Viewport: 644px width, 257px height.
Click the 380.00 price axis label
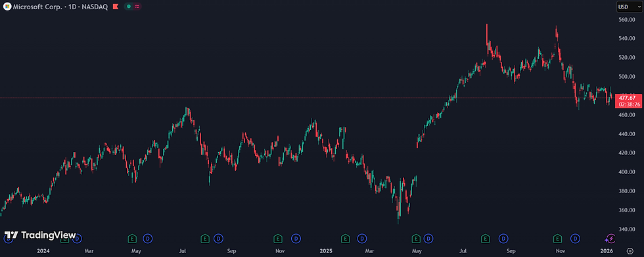click(627, 191)
